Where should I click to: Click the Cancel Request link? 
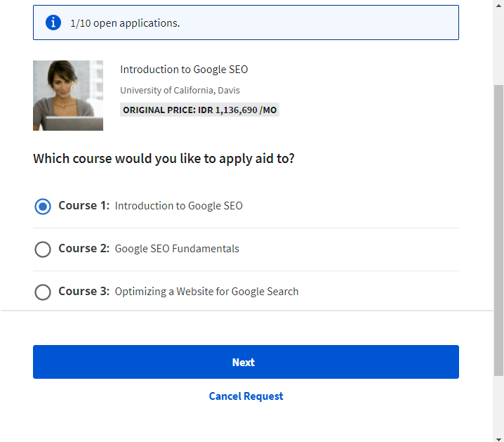click(x=246, y=396)
